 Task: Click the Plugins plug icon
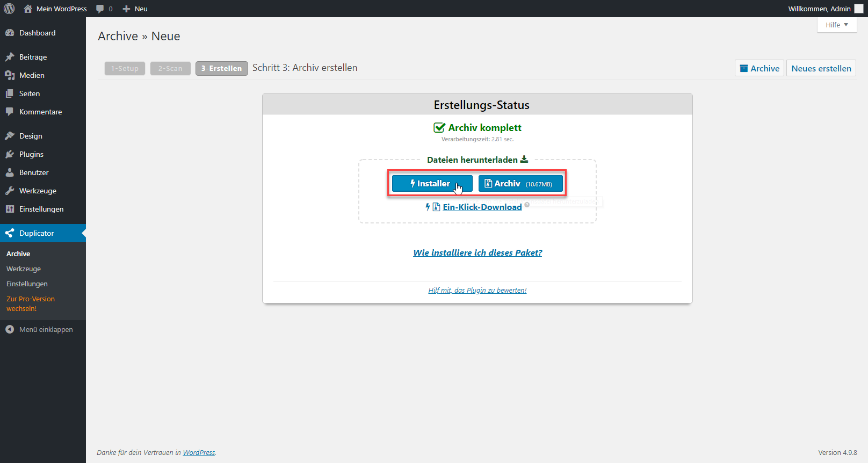[x=10, y=154]
